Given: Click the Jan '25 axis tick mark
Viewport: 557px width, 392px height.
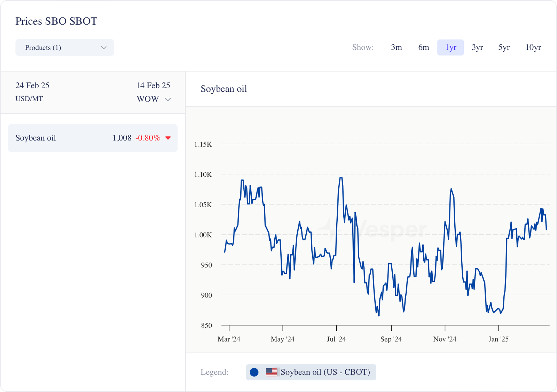Looking at the screenshot, I should [x=499, y=328].
